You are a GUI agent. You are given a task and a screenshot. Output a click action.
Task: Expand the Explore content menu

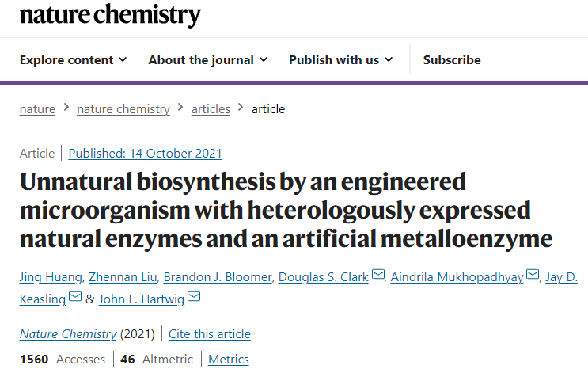pyautogui.click(x=73, y=60)
